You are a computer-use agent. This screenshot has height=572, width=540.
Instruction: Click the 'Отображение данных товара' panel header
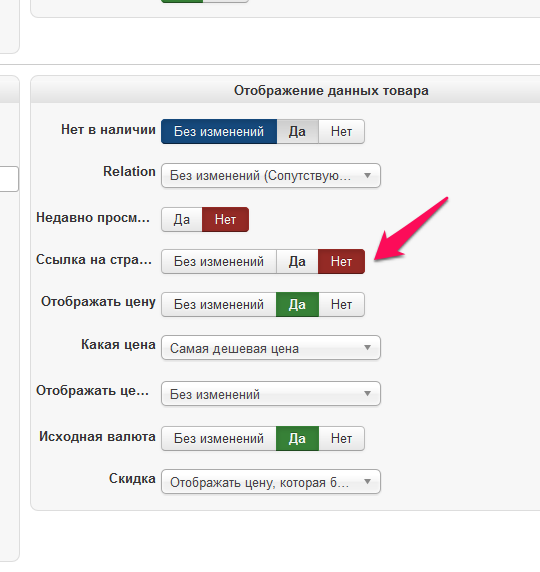[331, 90]
